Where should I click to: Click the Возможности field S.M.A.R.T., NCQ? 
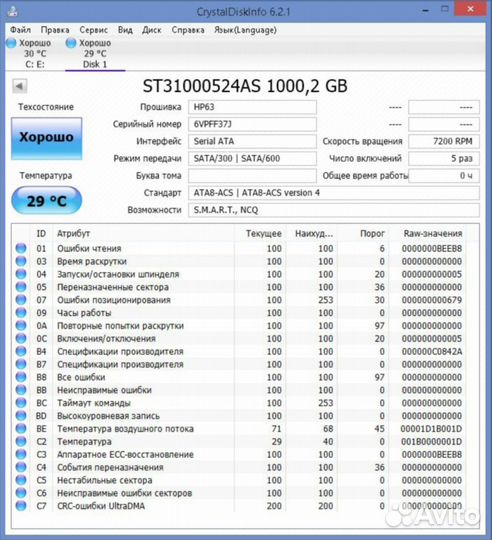(334, 210)
